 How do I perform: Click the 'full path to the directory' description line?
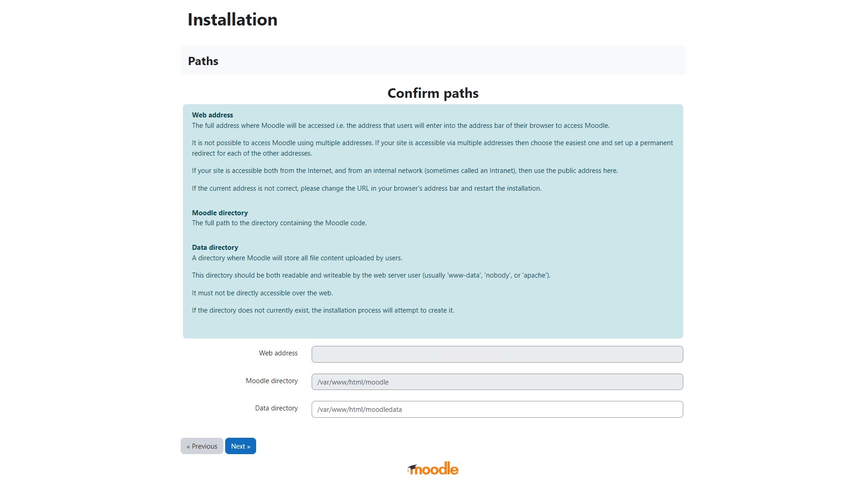click(x=279, y=223)
